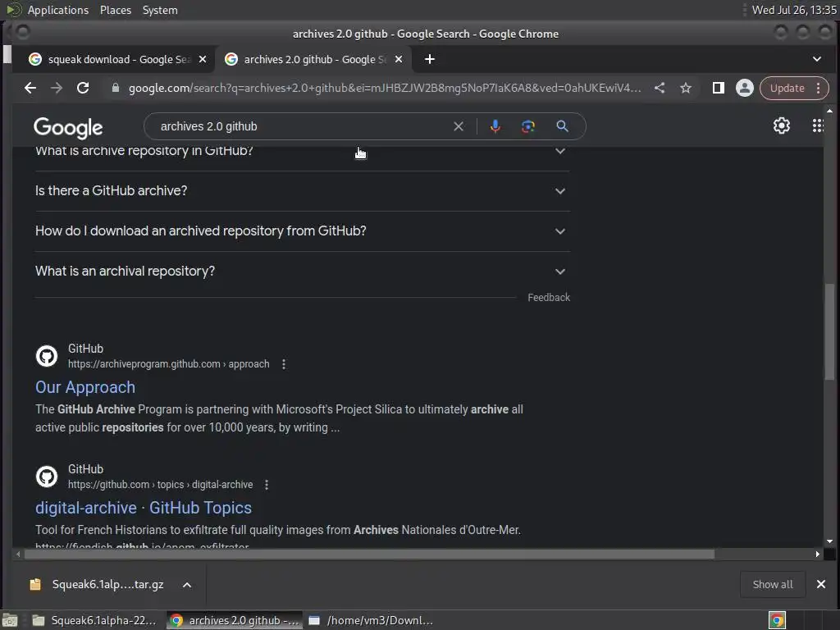Go back to the previous page

[30, 88]
